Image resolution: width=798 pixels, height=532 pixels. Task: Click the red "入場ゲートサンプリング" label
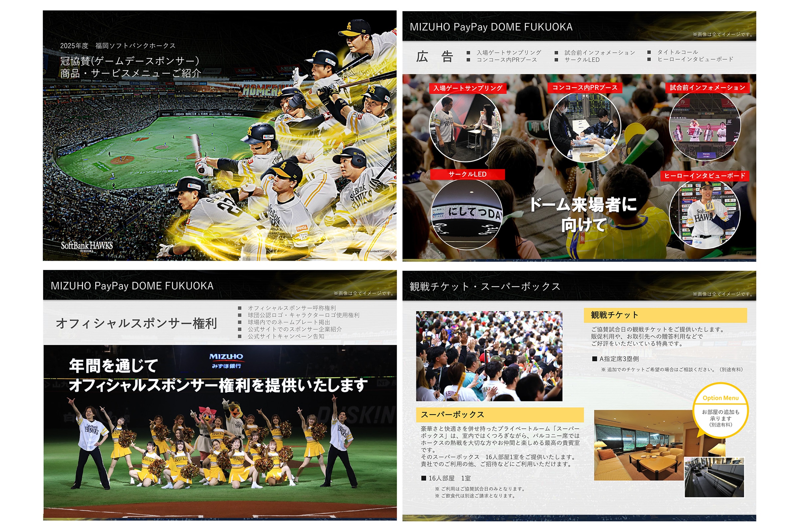[468, 88]
